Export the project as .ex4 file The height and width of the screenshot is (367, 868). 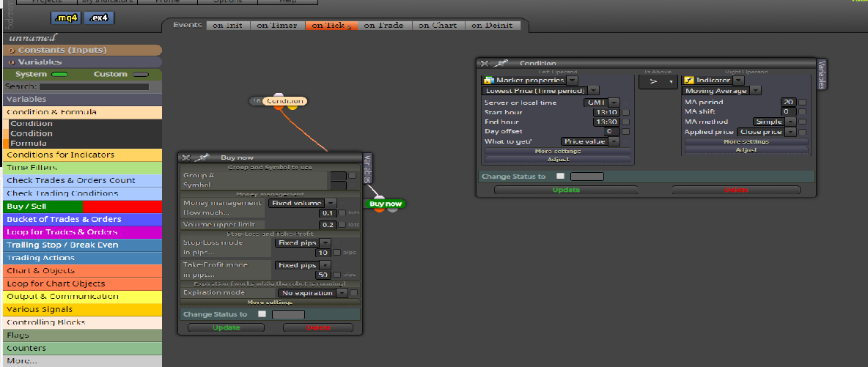click(x=100, y=18)
